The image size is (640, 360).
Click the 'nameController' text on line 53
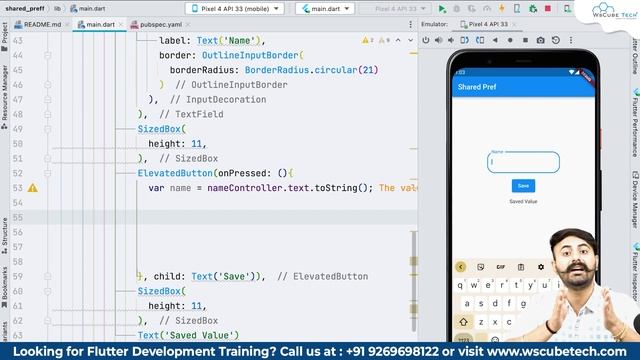click(246, 188)
